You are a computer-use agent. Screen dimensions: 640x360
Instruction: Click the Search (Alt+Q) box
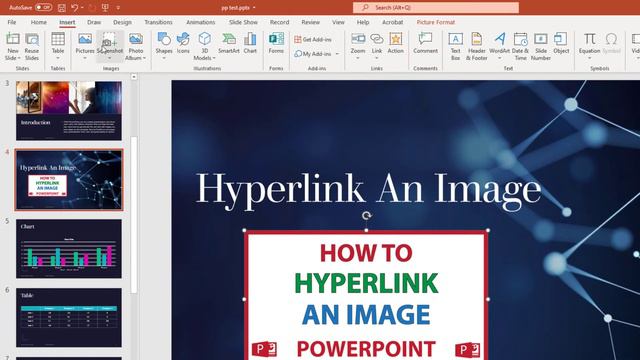pyautogui.click(x=436, y=7)
